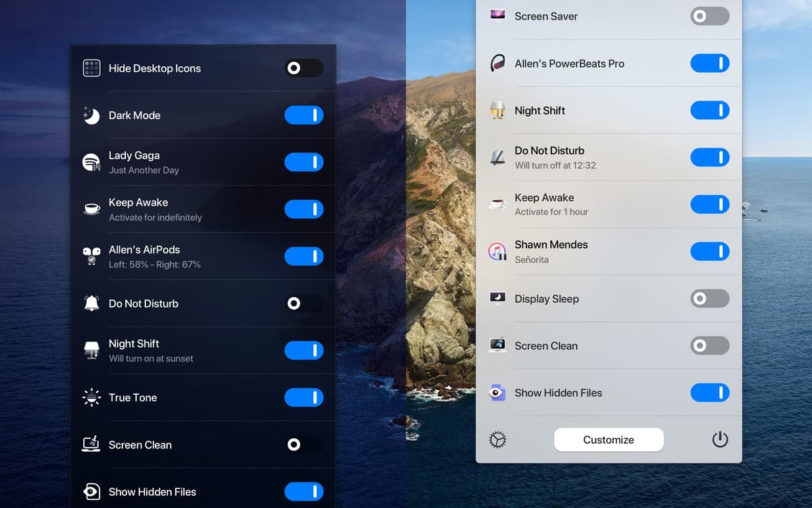Click the 'True Tone' label
The image size is (812, 508).
133,398
